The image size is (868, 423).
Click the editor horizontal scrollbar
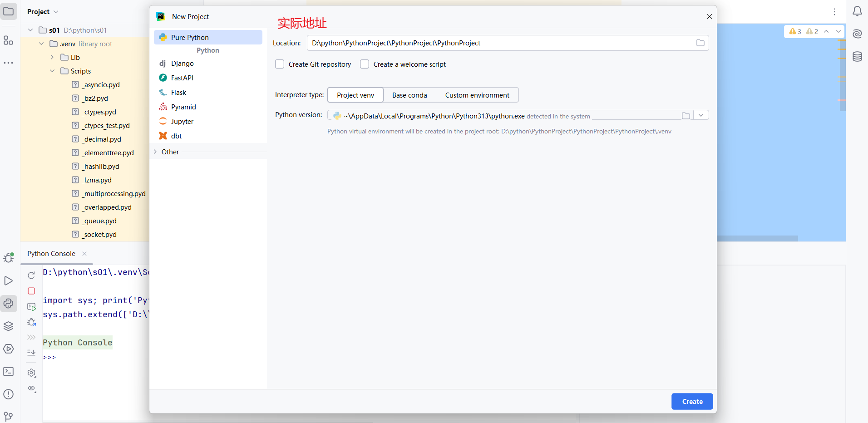(x=757, y=238)
